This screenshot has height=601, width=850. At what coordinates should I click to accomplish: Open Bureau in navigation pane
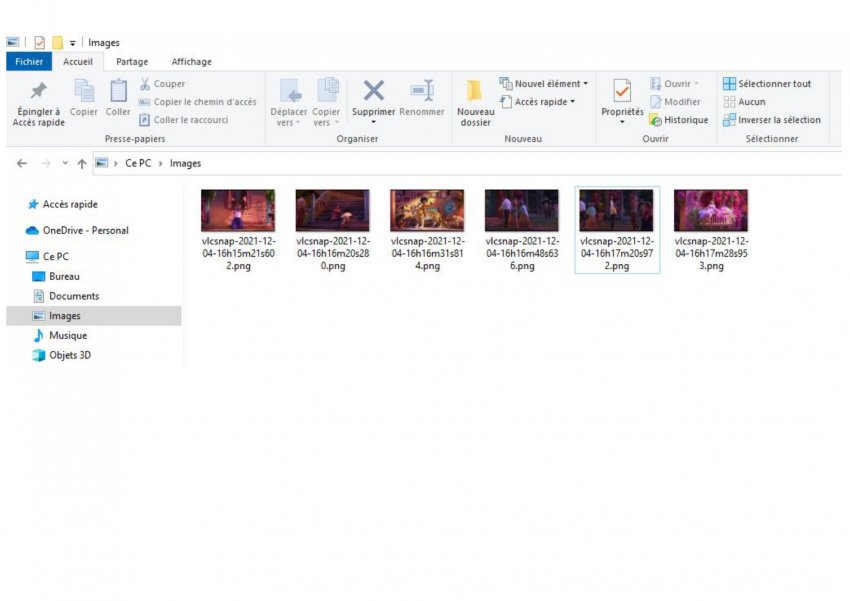(56, 276)
